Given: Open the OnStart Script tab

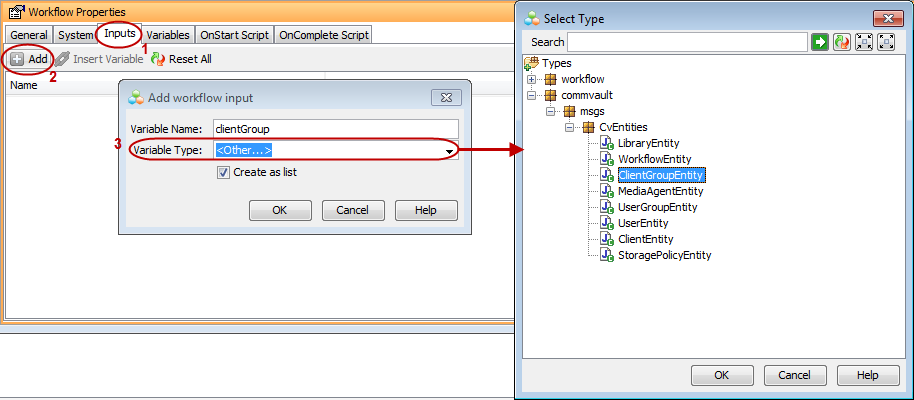Looking at the screenshot, I should tap(234, 35).
